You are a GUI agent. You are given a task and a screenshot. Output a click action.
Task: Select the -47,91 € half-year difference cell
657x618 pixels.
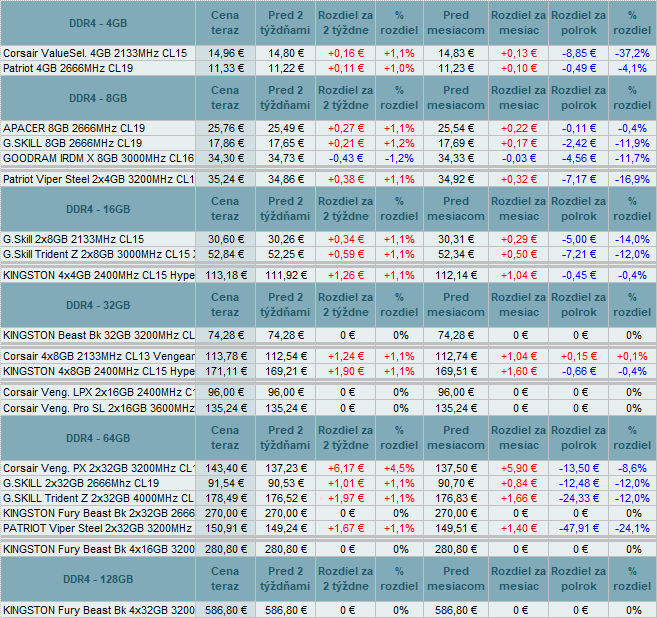(x=579, y=528)
